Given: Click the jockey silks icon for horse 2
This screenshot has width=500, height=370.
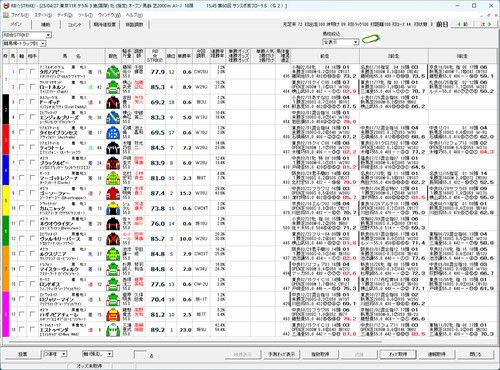Looking at the screenshot, I should coord(113,87).
